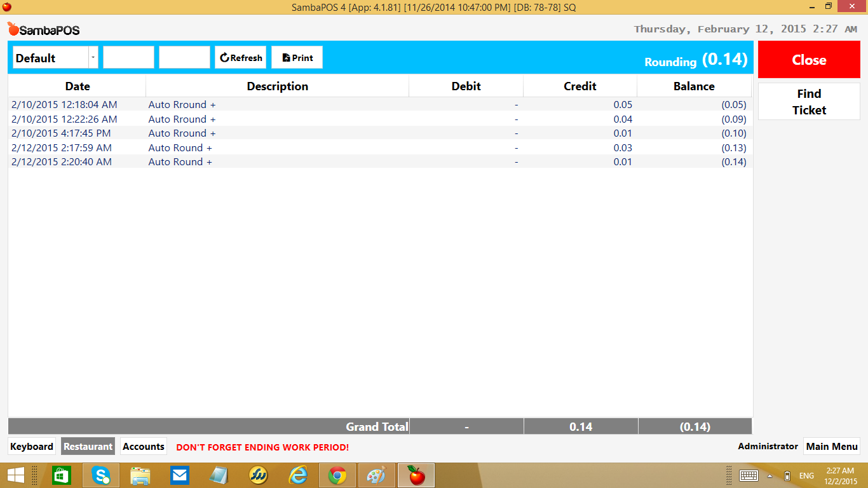Expand hidden system tray icons
This screenshot has height=488, width=868.
click(x=770, y=476)
